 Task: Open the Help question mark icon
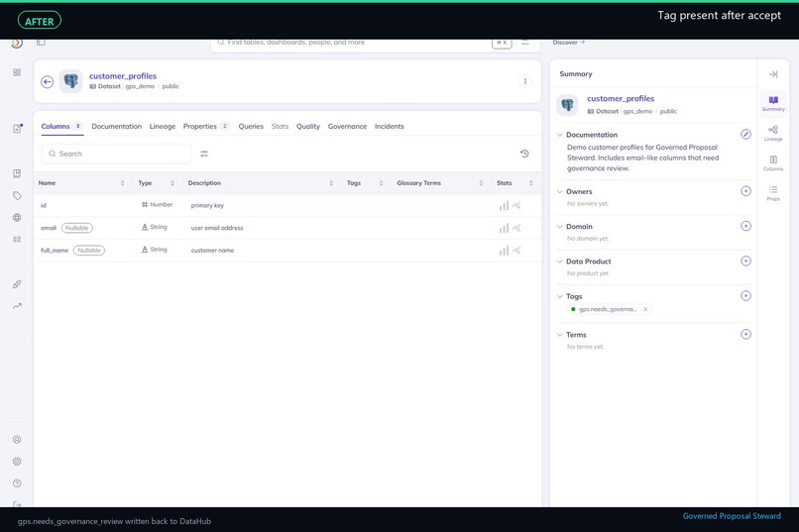tap(17, 483)
